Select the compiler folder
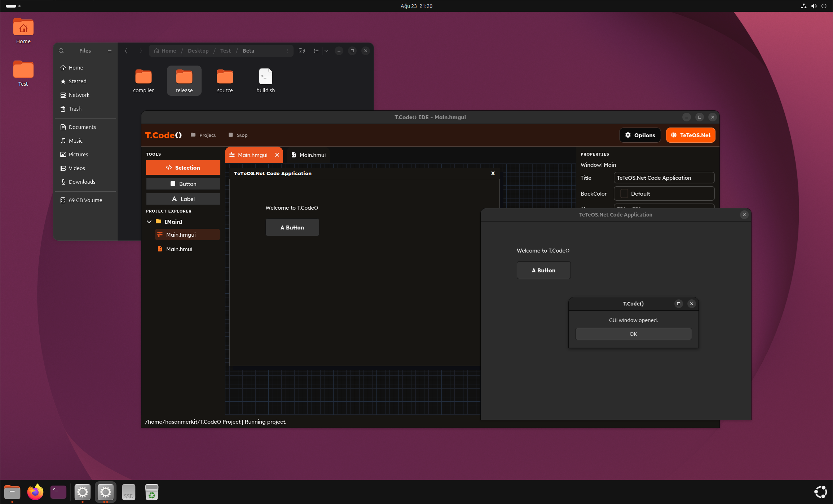Viewport: 833px width, 504px height. (x=144, y=81)
